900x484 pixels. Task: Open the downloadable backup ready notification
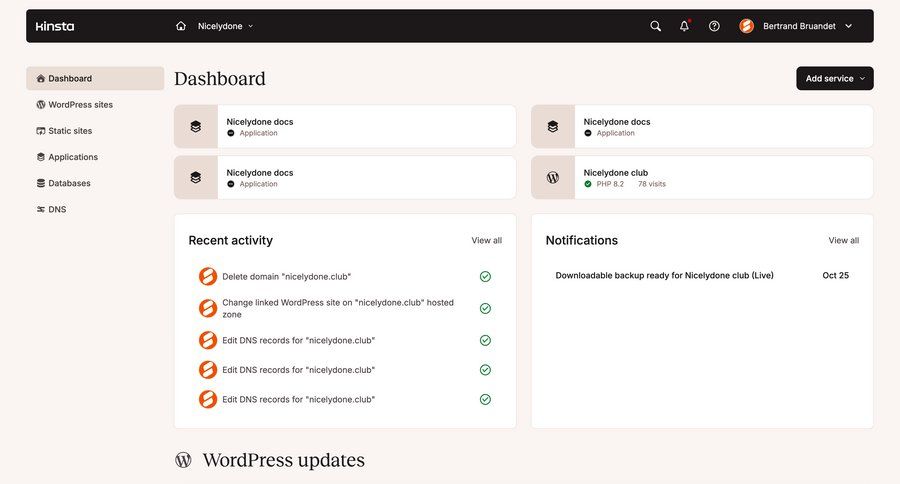coord(664,275)
